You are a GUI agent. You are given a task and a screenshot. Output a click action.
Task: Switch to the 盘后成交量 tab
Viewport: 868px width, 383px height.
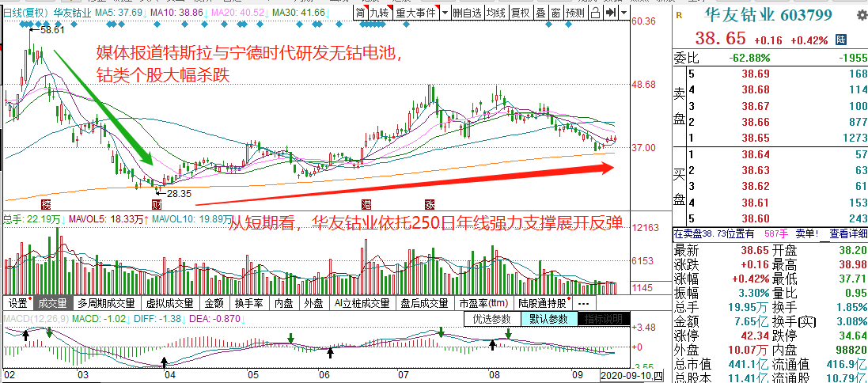pyautogui.click(x=424, y=303)
